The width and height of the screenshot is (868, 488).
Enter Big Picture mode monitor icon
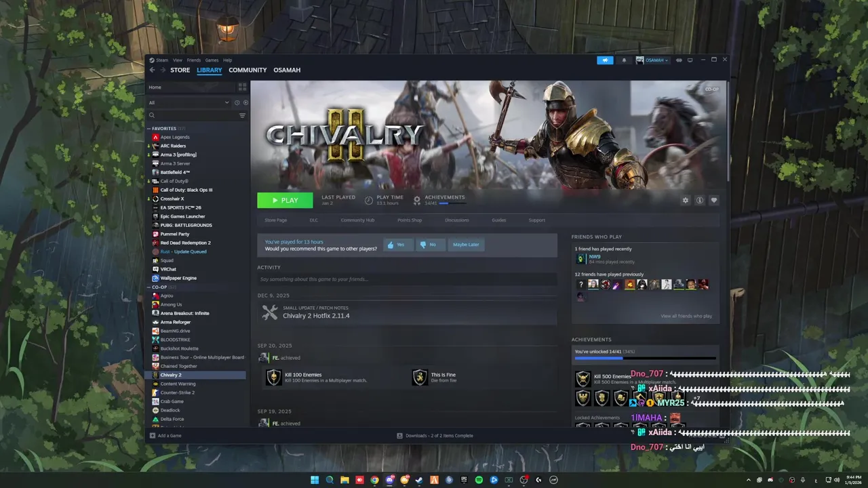coord(690,60)
